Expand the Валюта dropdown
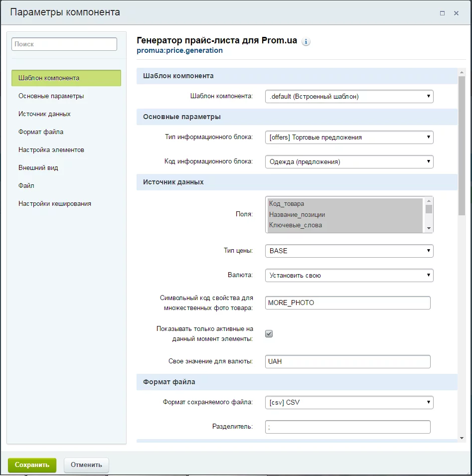The height and width of the screenshot is (476, 472). (349, 275)
